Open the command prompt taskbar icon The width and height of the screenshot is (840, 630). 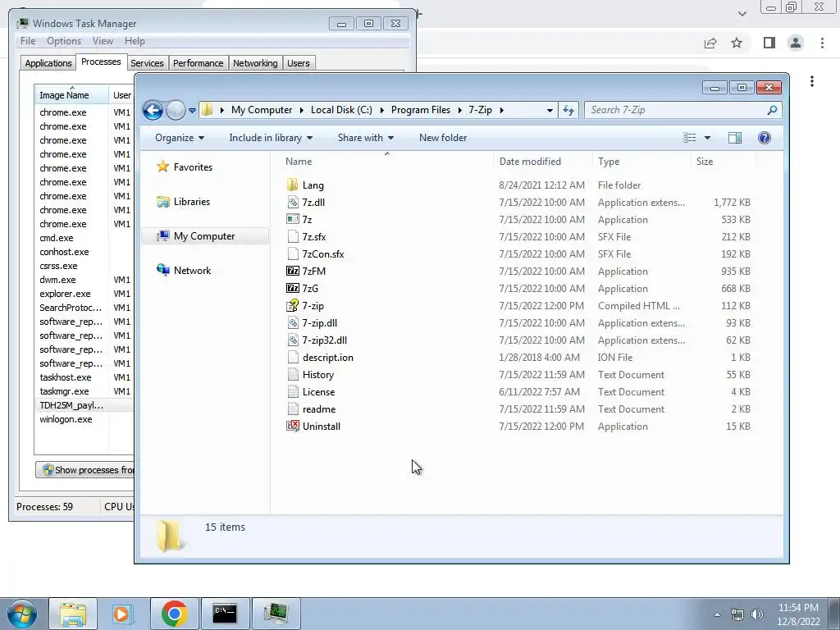[225, 614]
